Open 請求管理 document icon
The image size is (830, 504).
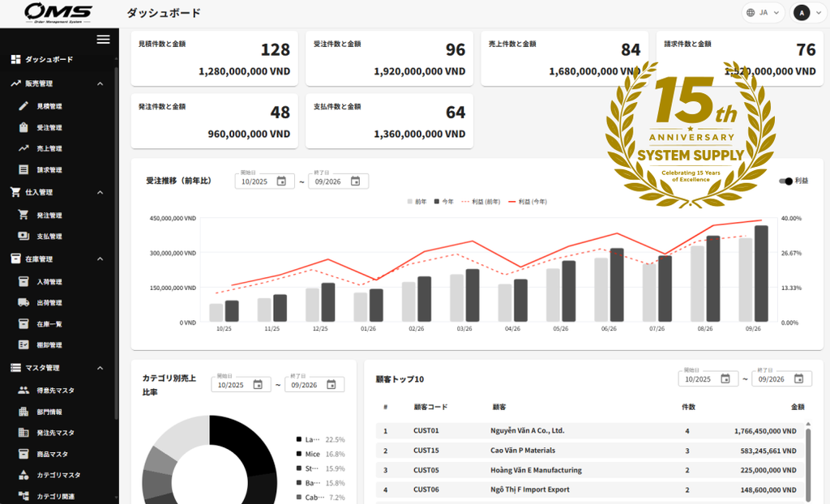coord(24,169)
